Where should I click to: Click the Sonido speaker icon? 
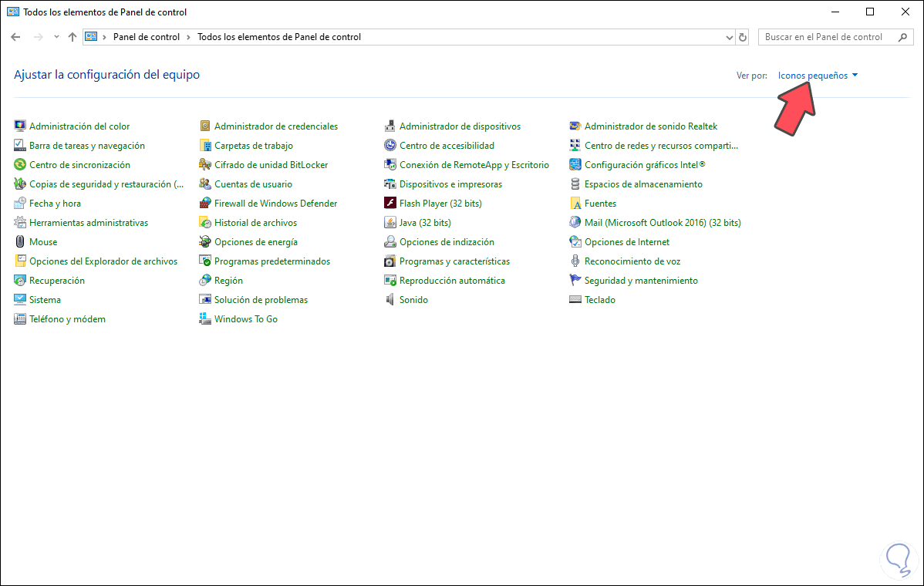(x=390, y=300)
